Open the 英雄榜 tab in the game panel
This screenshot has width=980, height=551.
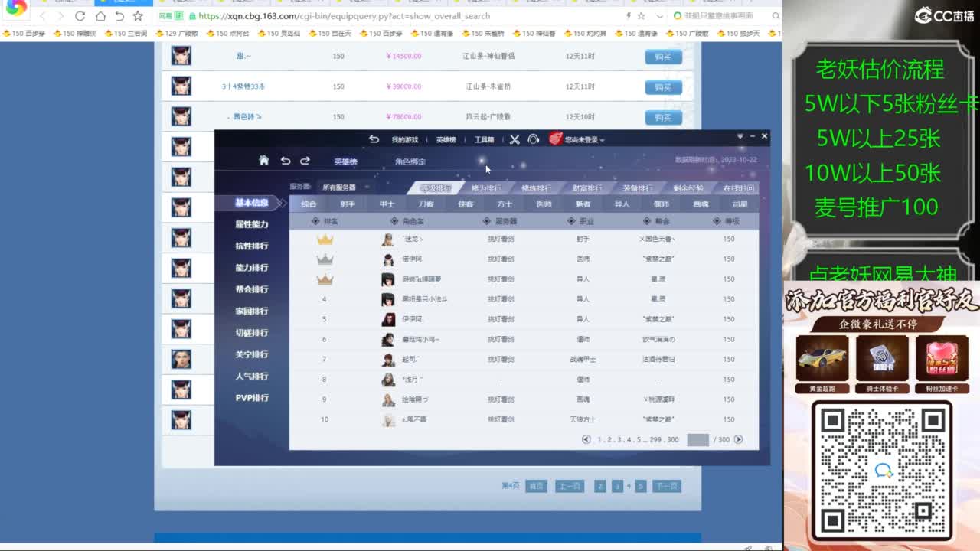tap(346, 161)
